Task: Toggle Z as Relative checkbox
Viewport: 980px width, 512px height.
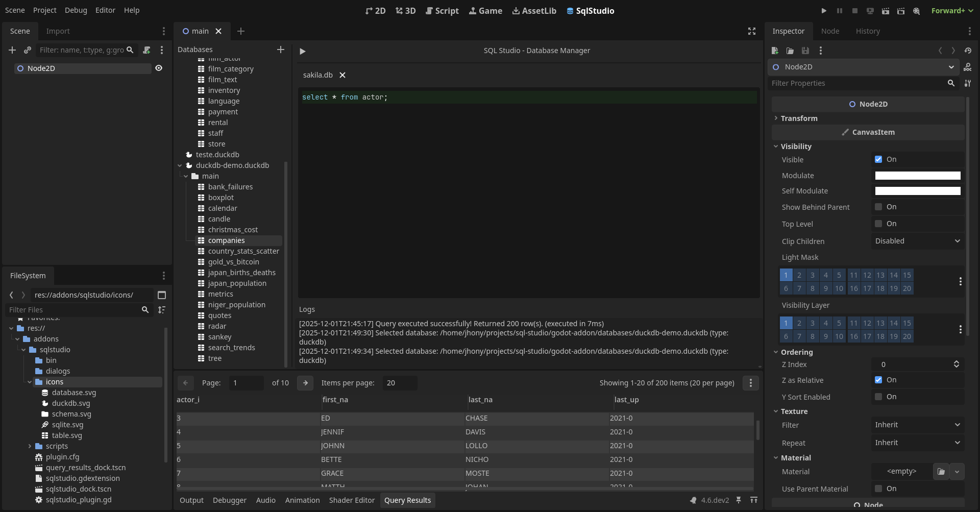Action: pos(878,380)
